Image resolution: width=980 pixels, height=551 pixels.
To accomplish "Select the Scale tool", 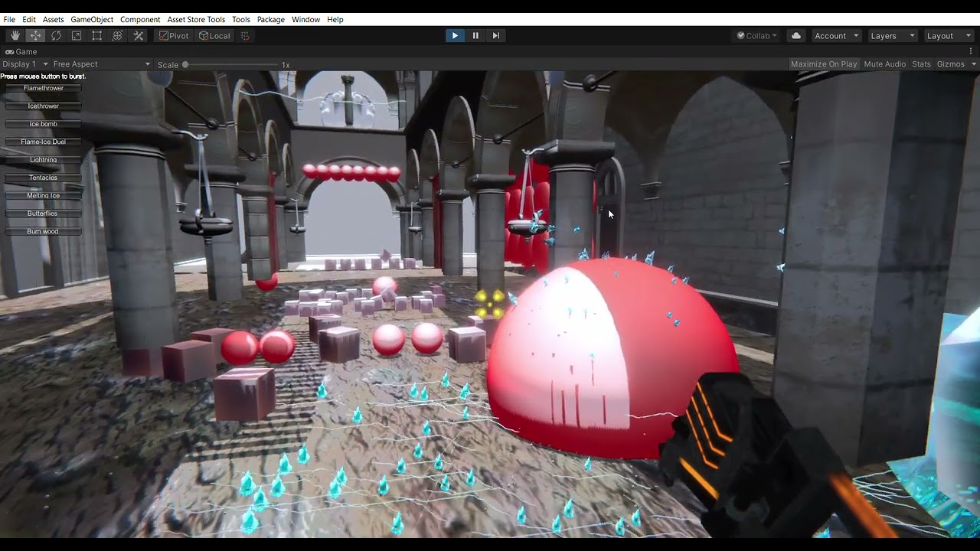I will [x=77, y=36].
